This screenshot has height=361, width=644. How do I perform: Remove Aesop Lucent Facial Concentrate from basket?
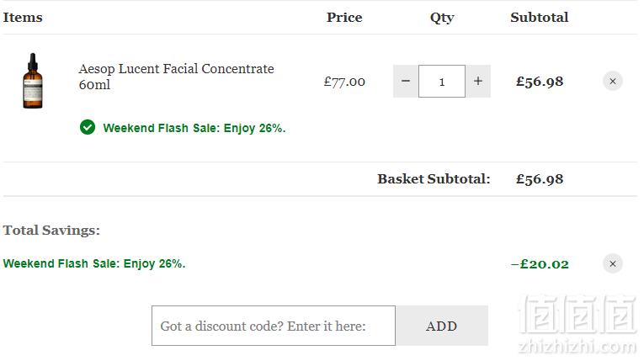[x=612, y=82]
